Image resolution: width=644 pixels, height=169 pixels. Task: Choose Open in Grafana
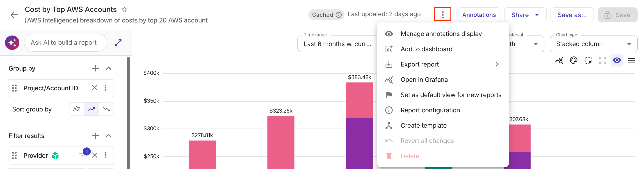443,80
